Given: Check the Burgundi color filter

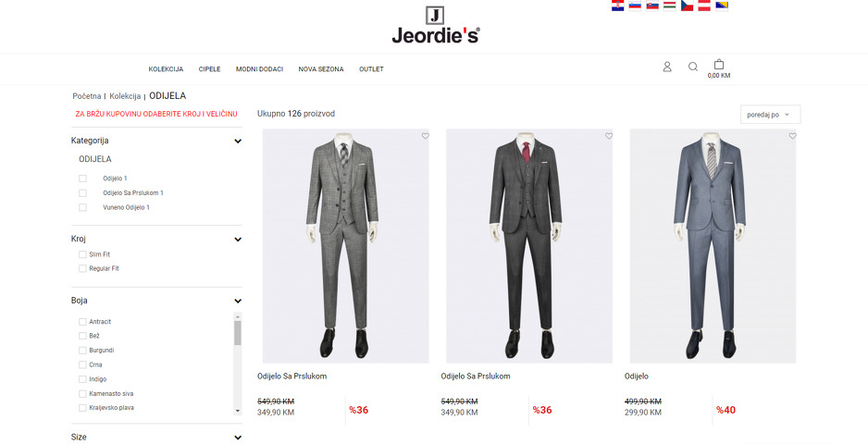Looking at the screenshot, I should [82, 351].
